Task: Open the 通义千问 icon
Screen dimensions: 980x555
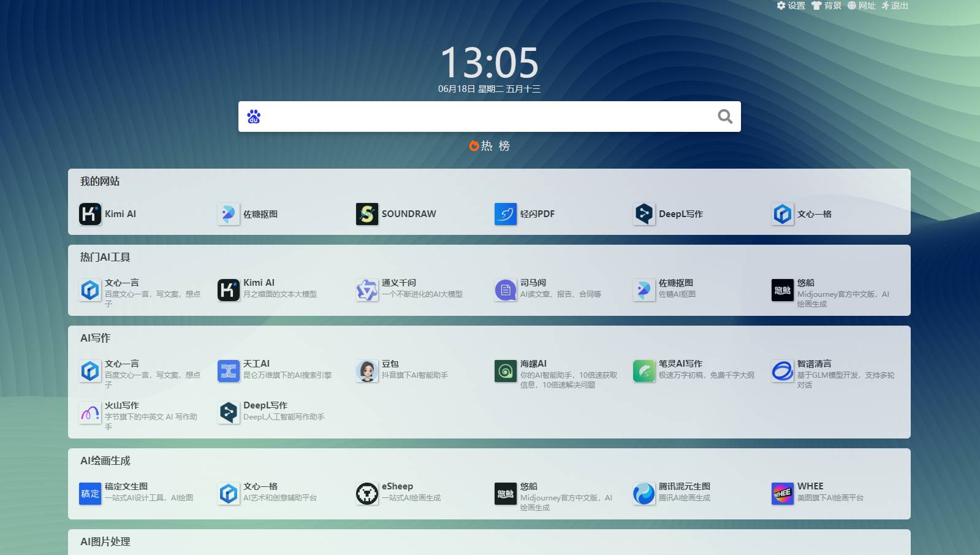Action: (x=367, y=290)
